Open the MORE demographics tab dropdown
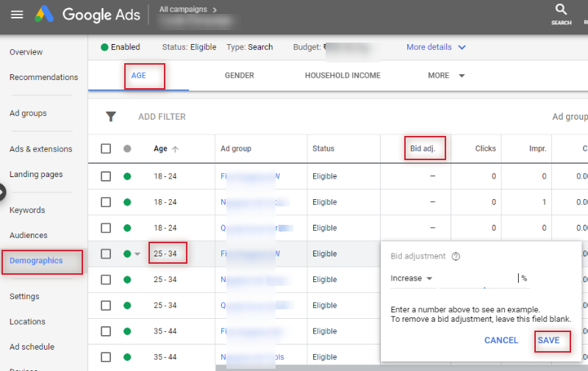Image resolution: width=588 pixels, height=371 pixels. pos(446,76)
